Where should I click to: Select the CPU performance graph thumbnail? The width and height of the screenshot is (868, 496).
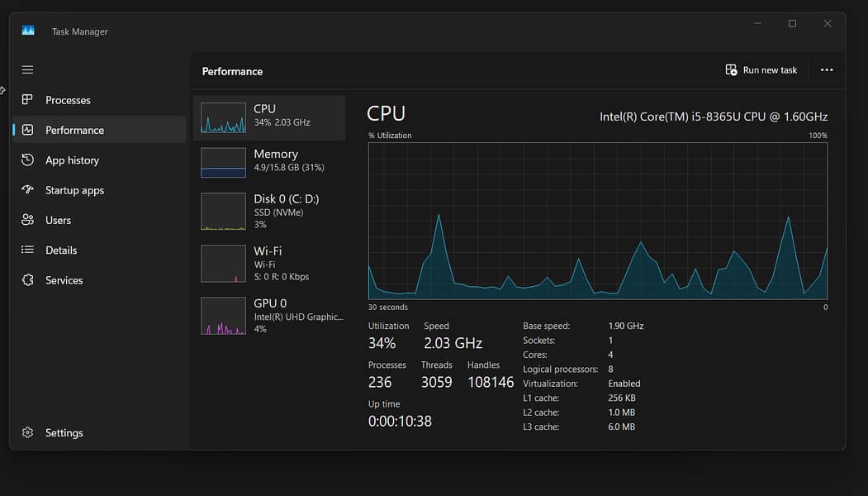pos(223,118)
